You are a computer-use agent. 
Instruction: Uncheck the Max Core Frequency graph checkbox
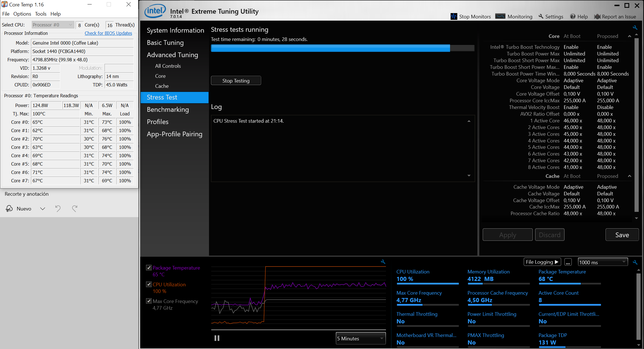pos(149,301)
